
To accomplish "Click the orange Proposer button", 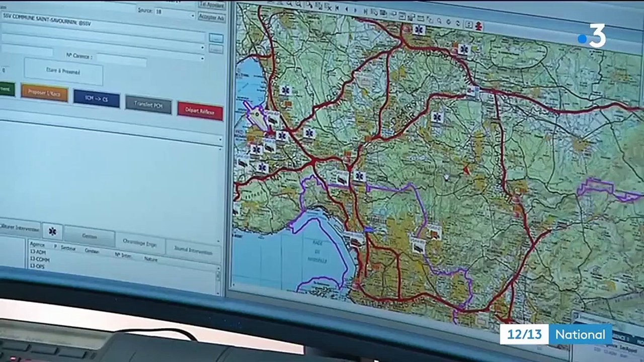I will coord(44,94).
